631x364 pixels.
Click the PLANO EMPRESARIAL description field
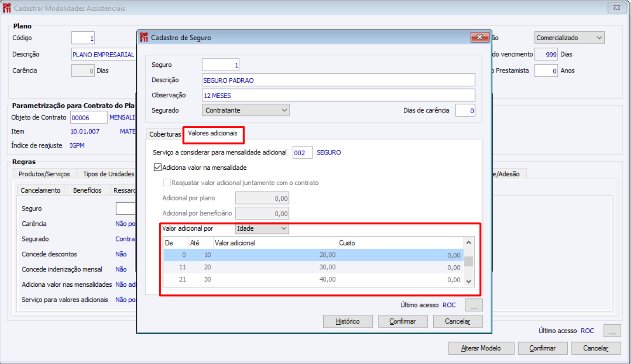(x=104, y=54)
